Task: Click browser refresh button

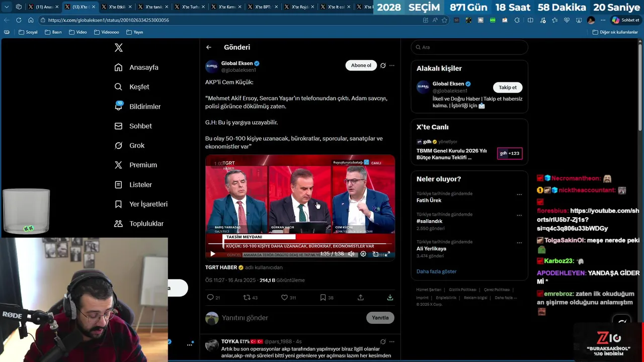Action: [x=19, y=20]
